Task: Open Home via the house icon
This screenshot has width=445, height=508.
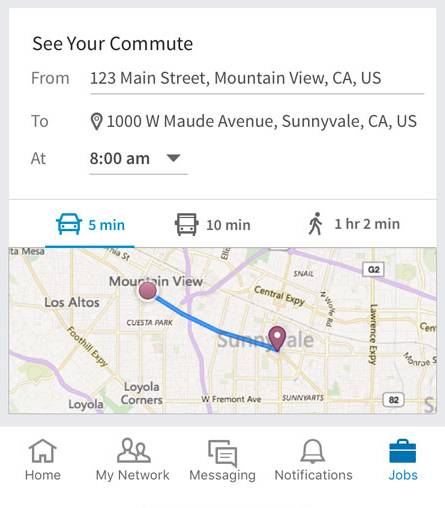Action: pos(43,451)
